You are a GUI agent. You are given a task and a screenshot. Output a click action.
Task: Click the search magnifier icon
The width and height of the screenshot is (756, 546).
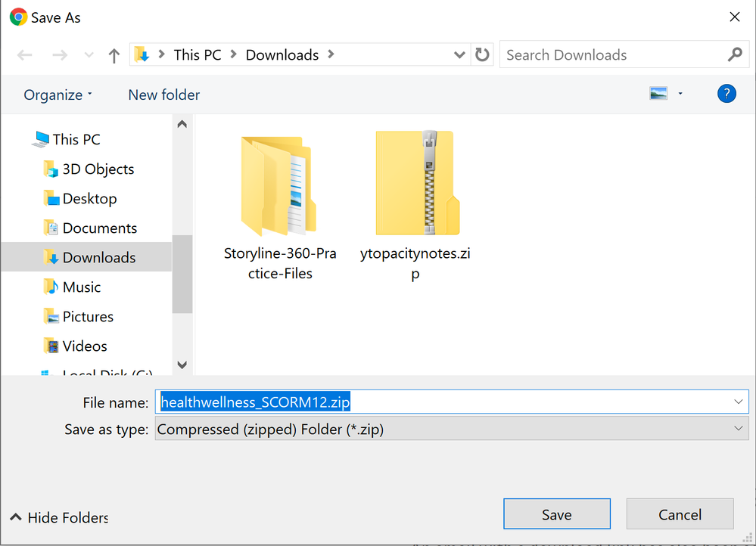coord(734,55)
